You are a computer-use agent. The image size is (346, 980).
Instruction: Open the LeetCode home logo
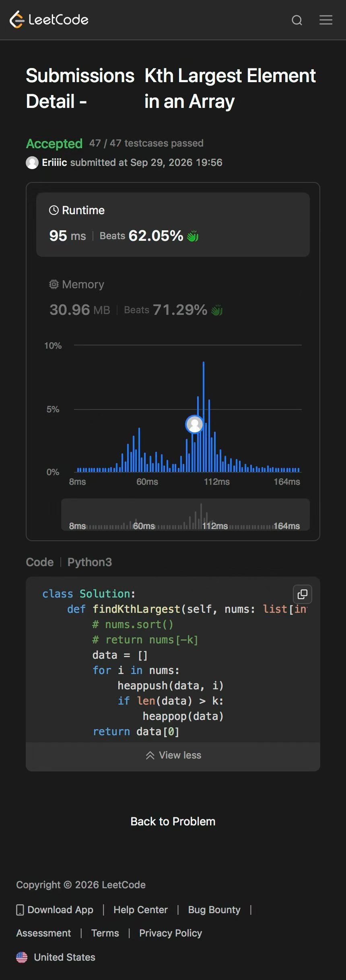tap(49, 20)
